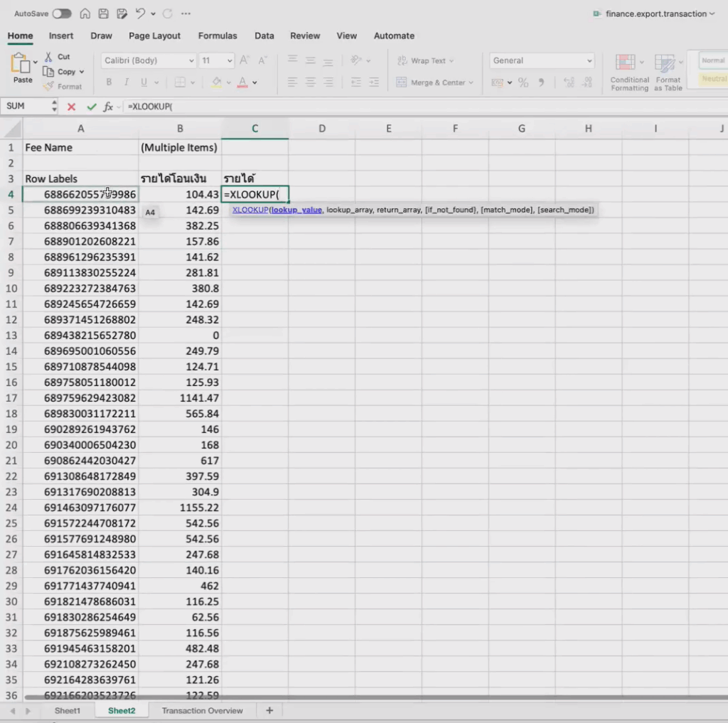728x723 pixels.
Task: Click the font color red A swatch
Action: point(242,82)
